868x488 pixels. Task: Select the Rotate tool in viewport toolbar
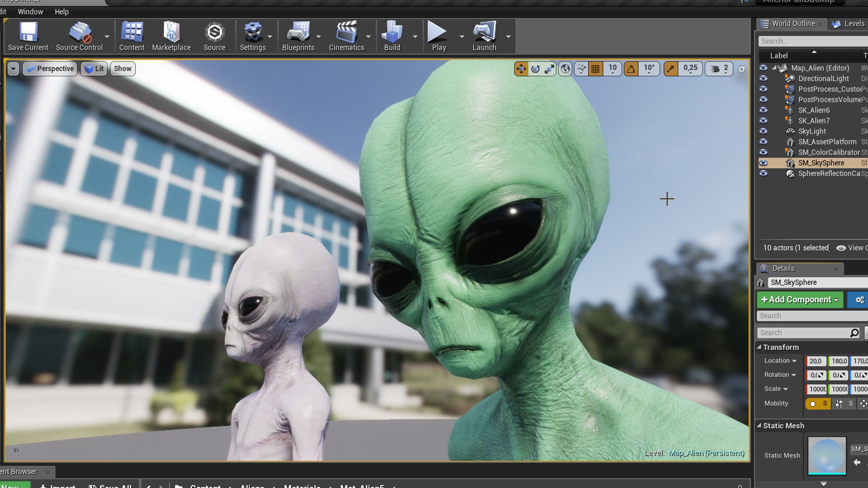[536, 69]
